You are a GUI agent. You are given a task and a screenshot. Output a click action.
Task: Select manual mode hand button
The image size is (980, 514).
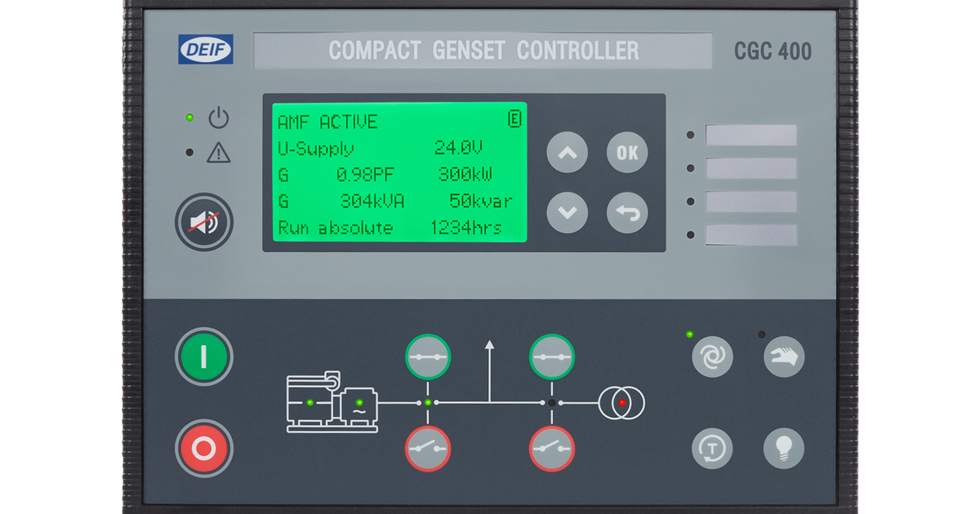[784, 357]
